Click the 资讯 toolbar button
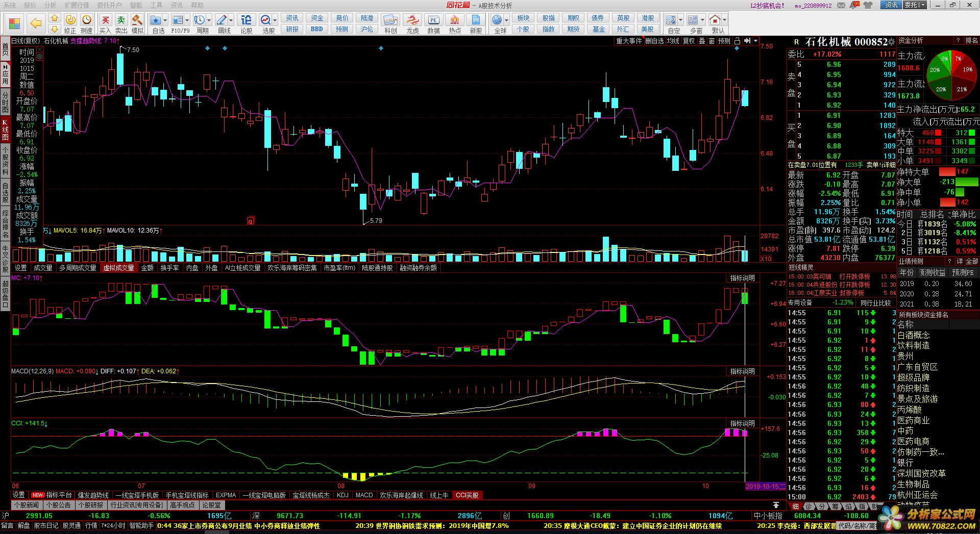 coord(292,18)
